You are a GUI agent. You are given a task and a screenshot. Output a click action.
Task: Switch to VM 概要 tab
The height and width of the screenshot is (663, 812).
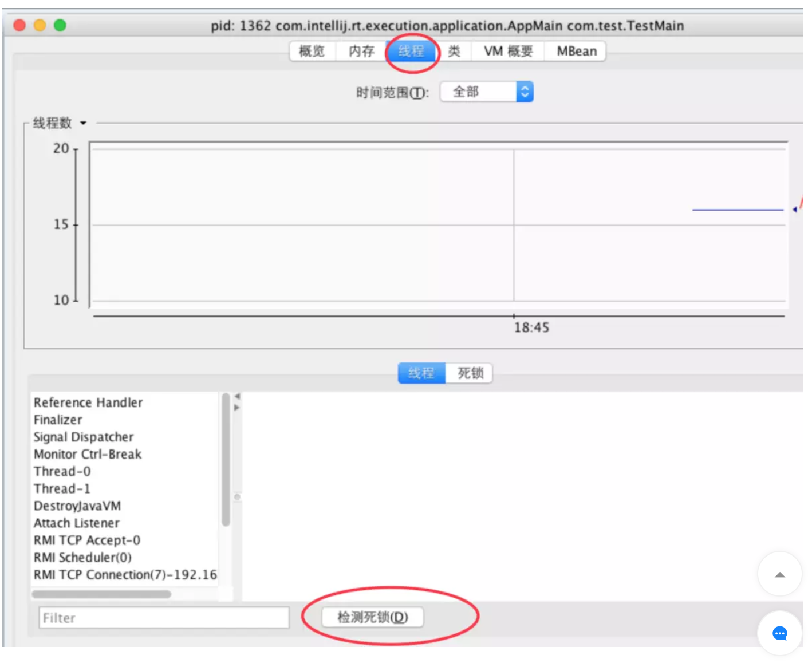pos(509,52)
